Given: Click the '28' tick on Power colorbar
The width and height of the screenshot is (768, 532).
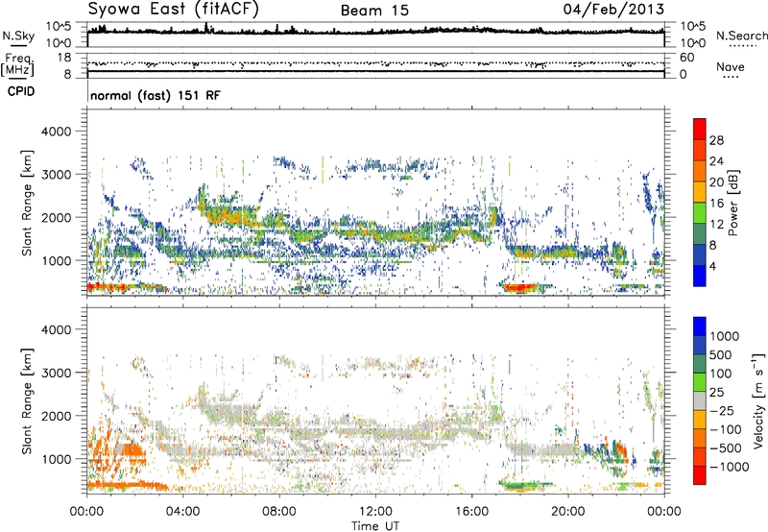Looking at the screenshot, I should pyautogui.click(x=716, y=140).
